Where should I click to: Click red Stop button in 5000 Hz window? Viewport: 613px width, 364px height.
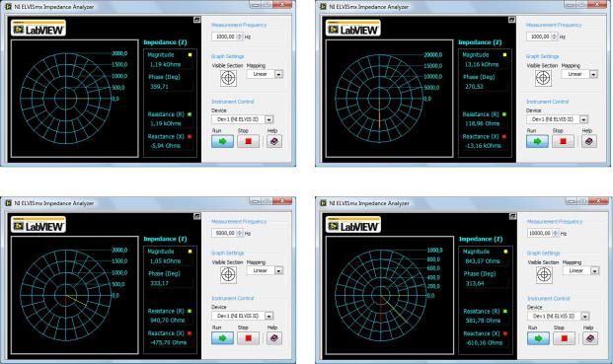(x=248, y=337)
